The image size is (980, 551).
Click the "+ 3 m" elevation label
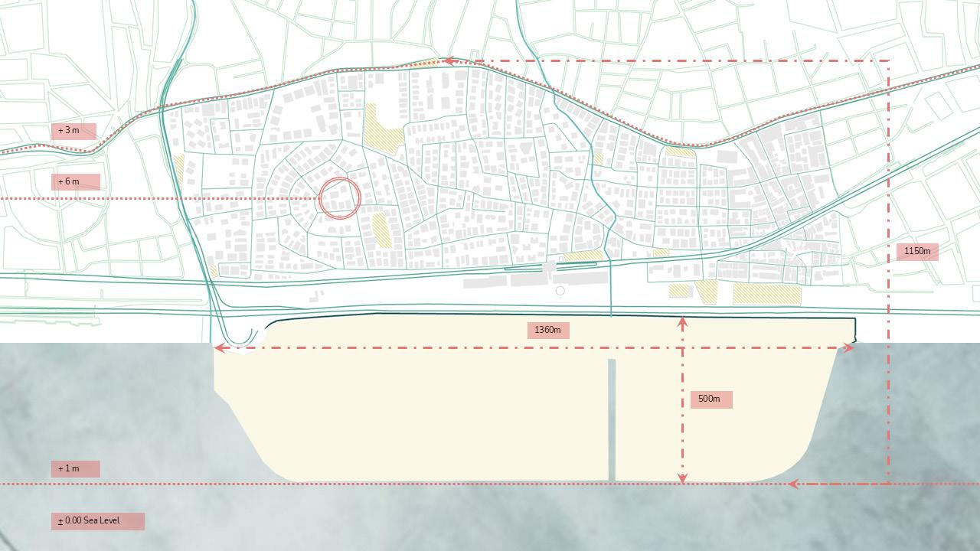(x=74, y=131)
